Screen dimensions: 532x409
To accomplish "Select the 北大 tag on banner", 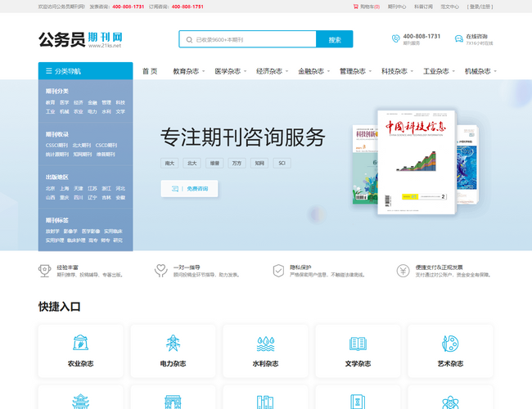I will [192, 163].
